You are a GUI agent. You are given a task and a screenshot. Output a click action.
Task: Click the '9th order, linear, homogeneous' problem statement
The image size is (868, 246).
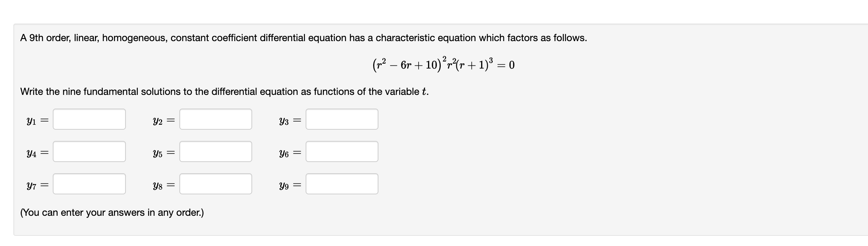click(x=304, y=38)
